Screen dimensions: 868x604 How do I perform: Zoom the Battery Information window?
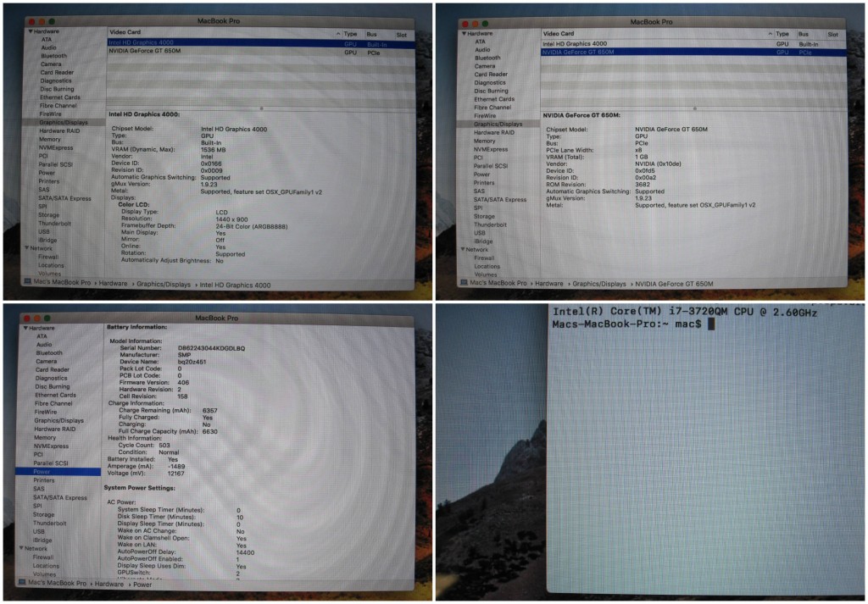click(47, 318)
